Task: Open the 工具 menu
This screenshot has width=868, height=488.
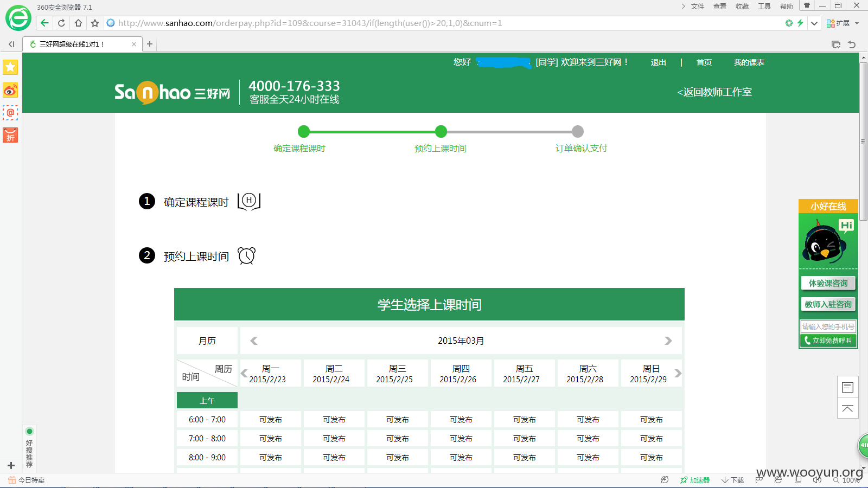Action: [764, 7]
